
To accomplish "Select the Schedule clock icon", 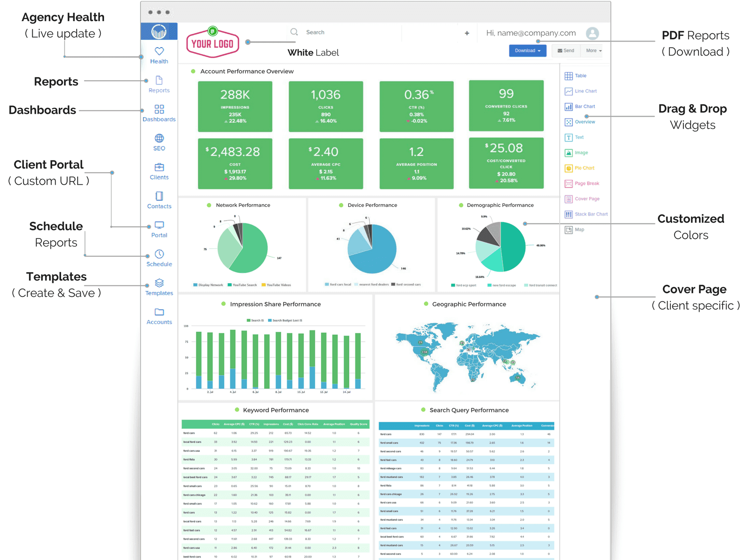I will click(x=159, y=254).
